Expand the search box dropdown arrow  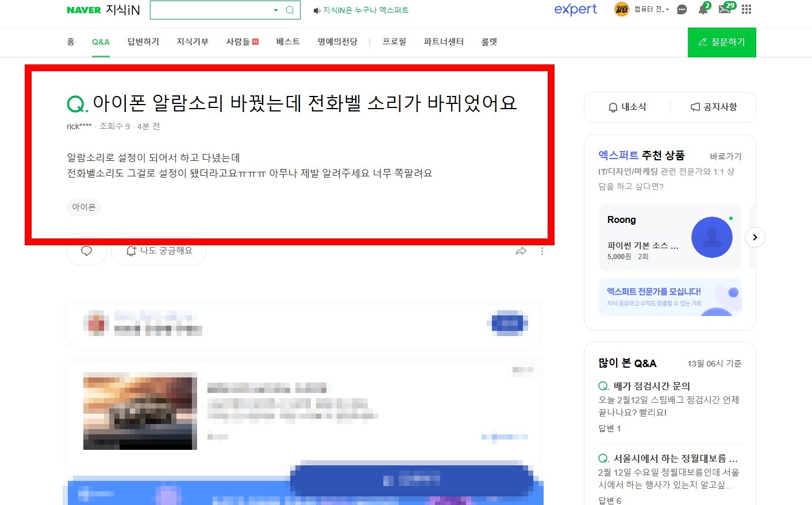276,10
